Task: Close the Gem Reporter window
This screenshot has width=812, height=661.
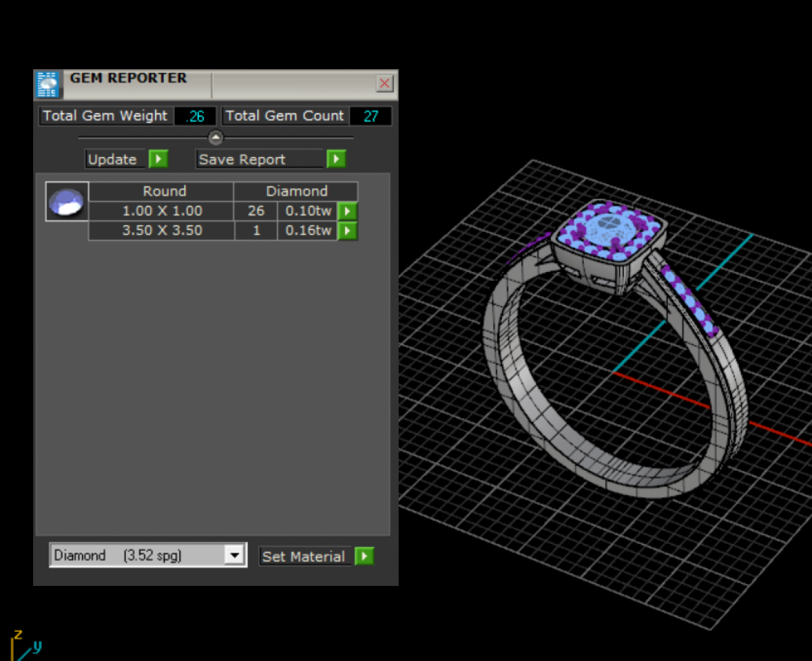Action: point(384,83)
